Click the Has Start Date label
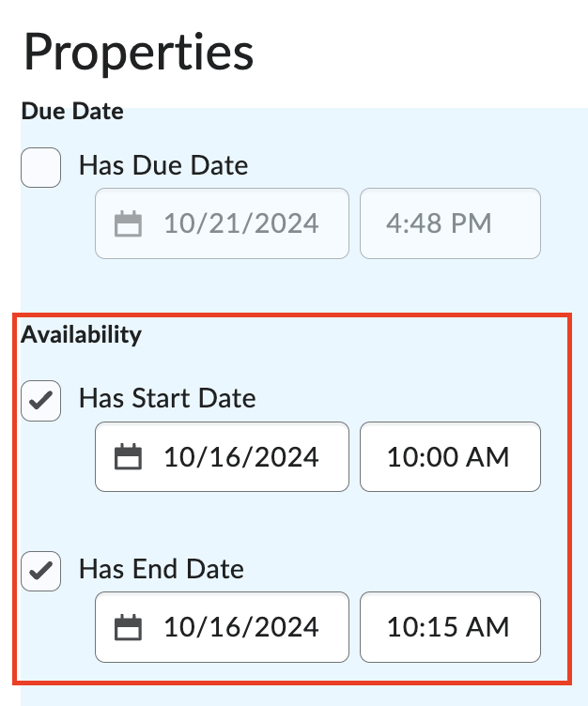588x706 pixels. (167, 398)
